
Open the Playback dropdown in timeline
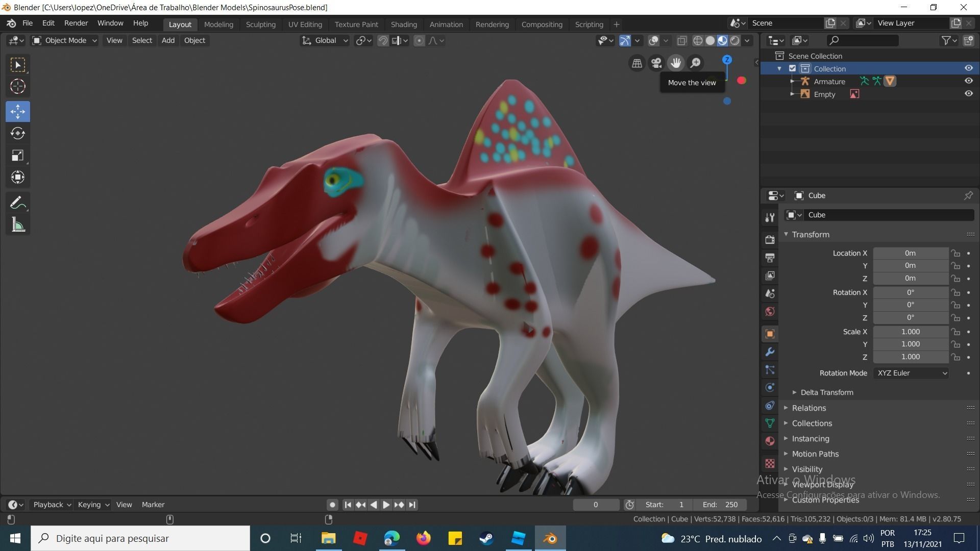coord(52,505)
